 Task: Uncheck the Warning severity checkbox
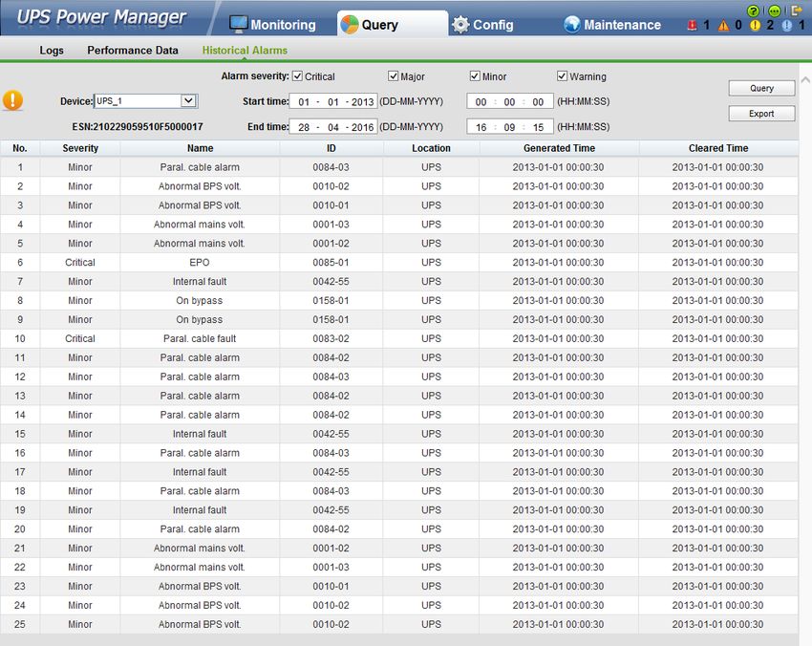coord(562,76)
